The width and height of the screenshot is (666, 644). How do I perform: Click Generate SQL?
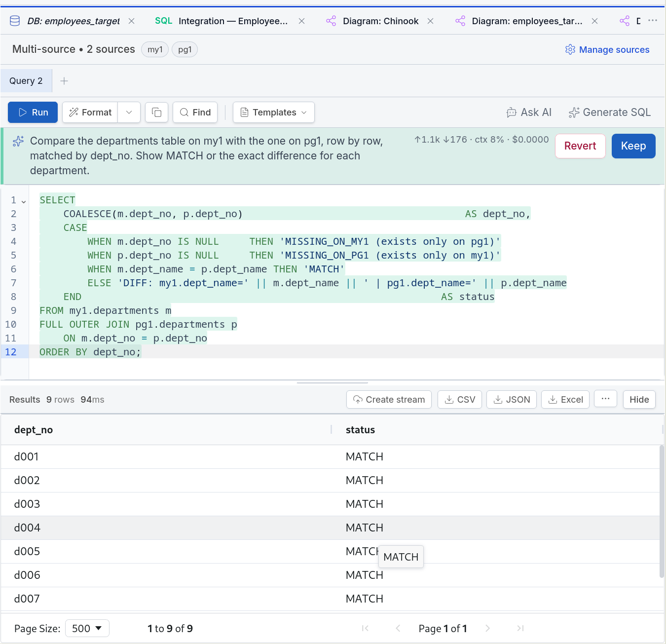click(x=609, y=112)
